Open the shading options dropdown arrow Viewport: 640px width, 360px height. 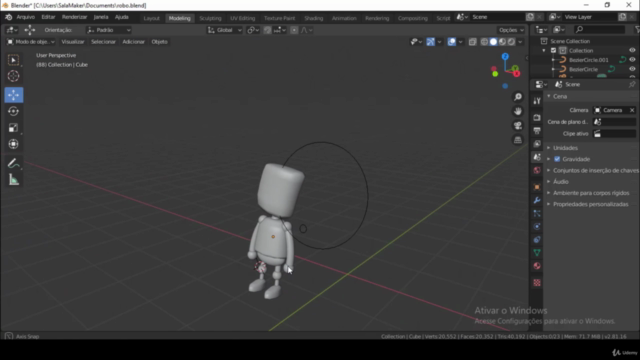520,42
